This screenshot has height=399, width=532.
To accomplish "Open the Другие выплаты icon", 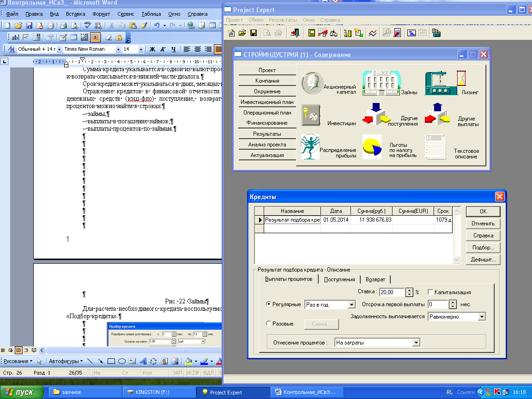I will tap(437, 115).
